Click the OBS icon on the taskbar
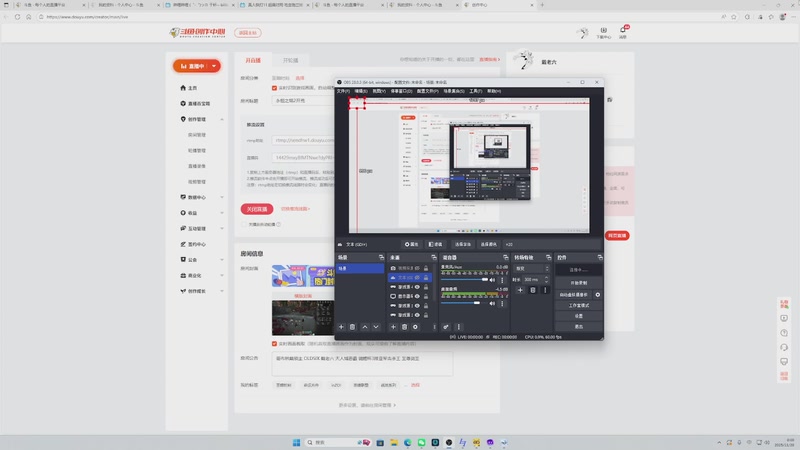Image resolution: width=800 pixels, height=450 pixels. [449, 442]
